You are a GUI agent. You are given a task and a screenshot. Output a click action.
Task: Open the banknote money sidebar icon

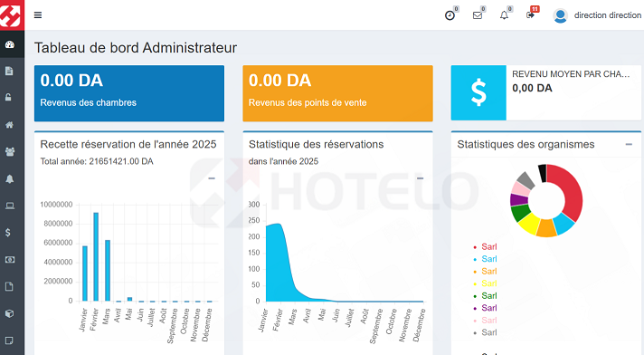coord(10,260)
